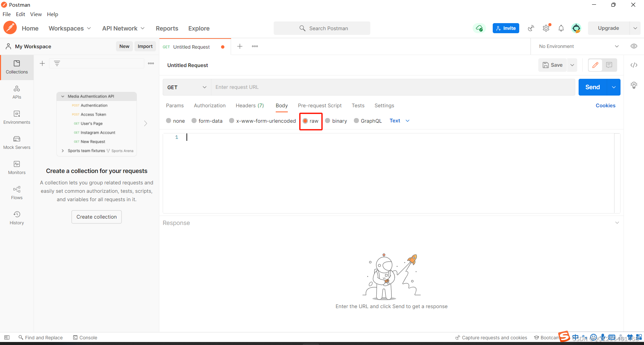
Task: Click the Import button
Action: (x=145, y=46)
